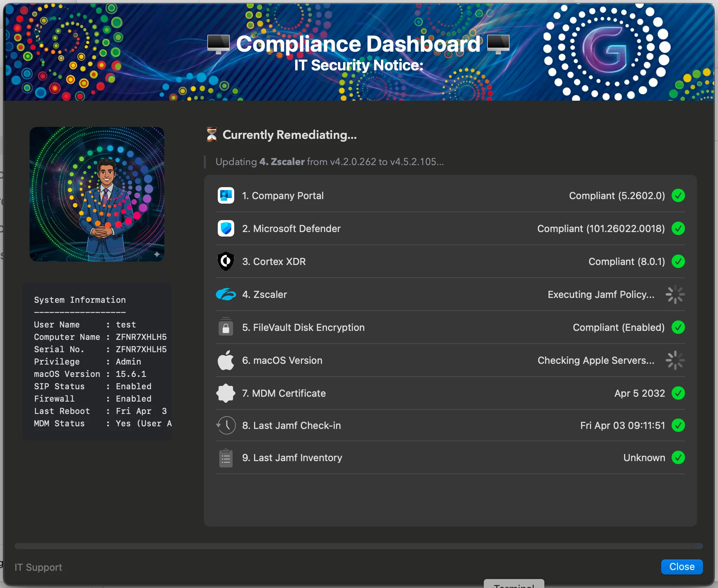Click the 'Fri Apr 03 09:11:51' check-in time
The image size is (718, 588).
pyautogui.click(x=623, y=426)
